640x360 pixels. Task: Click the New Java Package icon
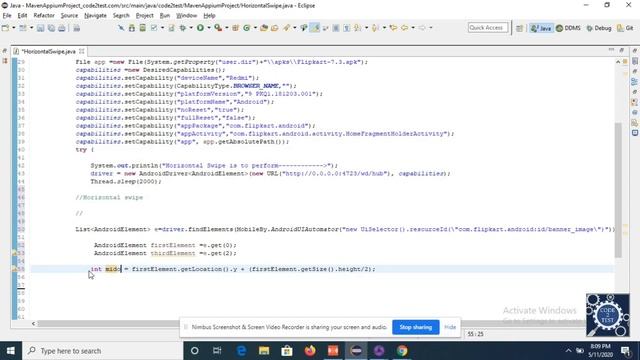coord(236,28)
